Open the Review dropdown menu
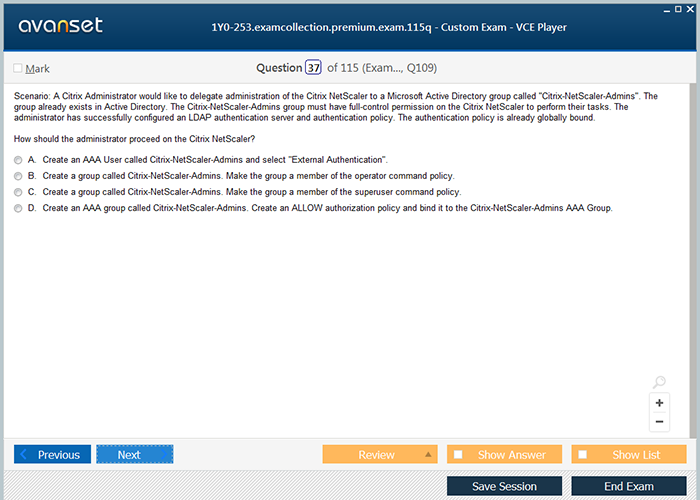Image resolution: width=700 pixels, height=500 pixels. (380, 454)
